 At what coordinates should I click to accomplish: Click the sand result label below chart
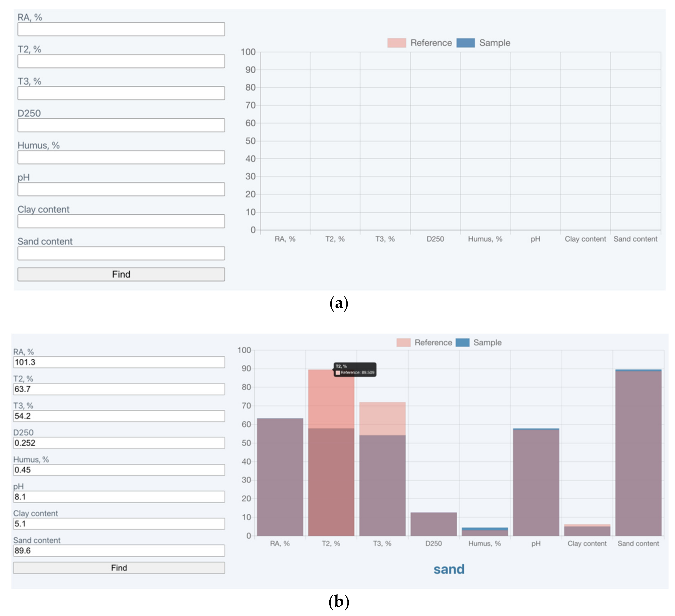(449, 569)
